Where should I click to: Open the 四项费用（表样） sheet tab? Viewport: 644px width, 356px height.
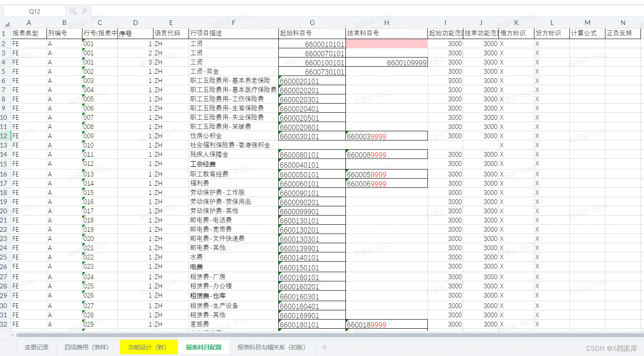(x=87, y=347)
